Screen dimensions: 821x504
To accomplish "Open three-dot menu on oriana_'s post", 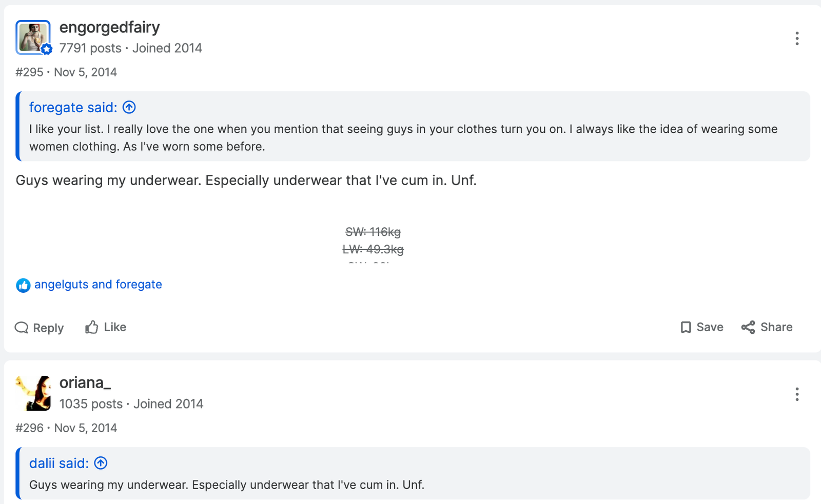I will 797,394.
